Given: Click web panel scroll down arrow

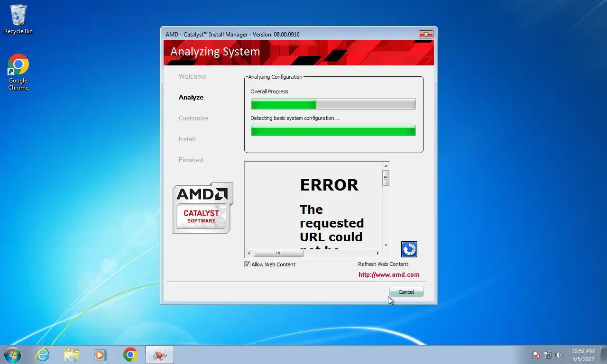Looking at the screenshot, I should 386,246.
